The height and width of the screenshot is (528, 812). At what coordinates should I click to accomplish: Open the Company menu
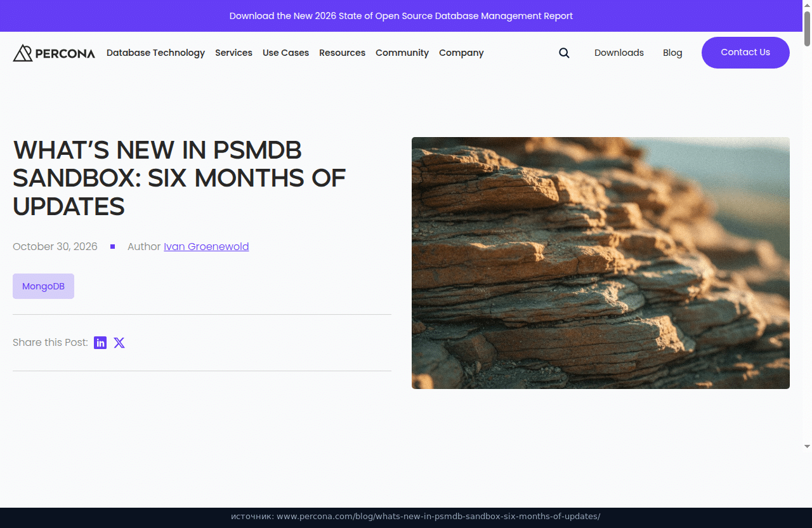click(x=461, y=53)
